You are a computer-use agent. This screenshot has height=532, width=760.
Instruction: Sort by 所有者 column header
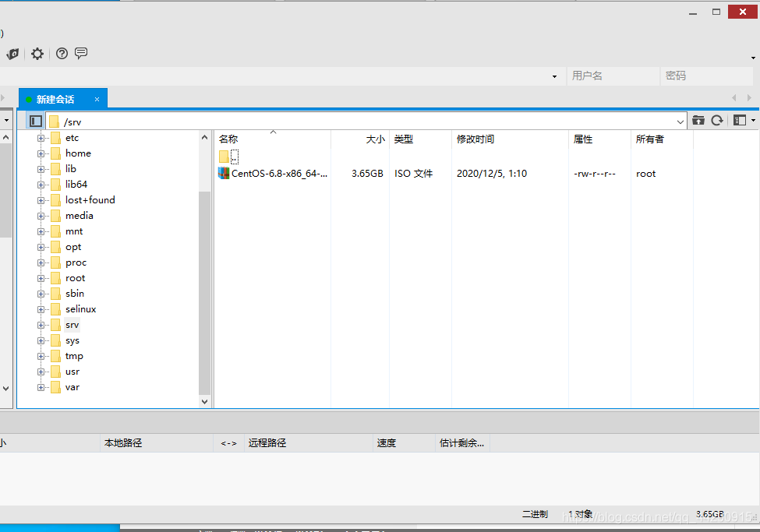tap(662, 139)
